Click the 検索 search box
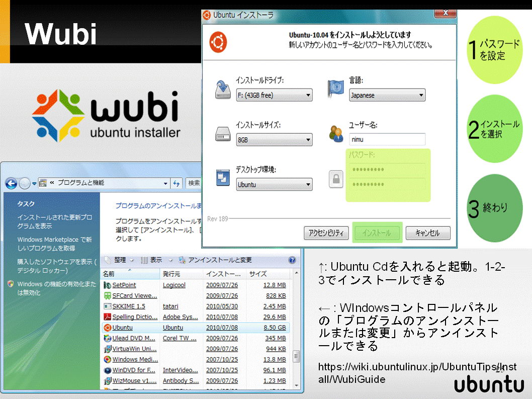The image size is (532, 399). coord(194,183)
